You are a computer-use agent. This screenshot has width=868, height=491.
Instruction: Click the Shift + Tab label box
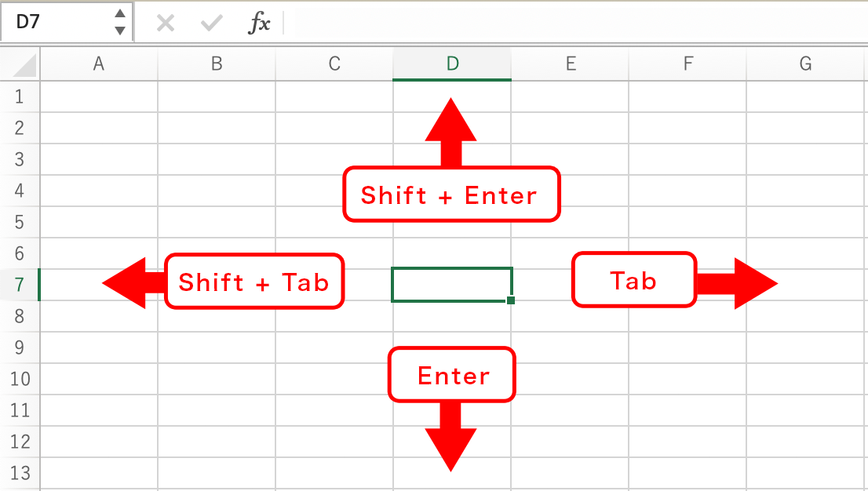pos(254,282)
